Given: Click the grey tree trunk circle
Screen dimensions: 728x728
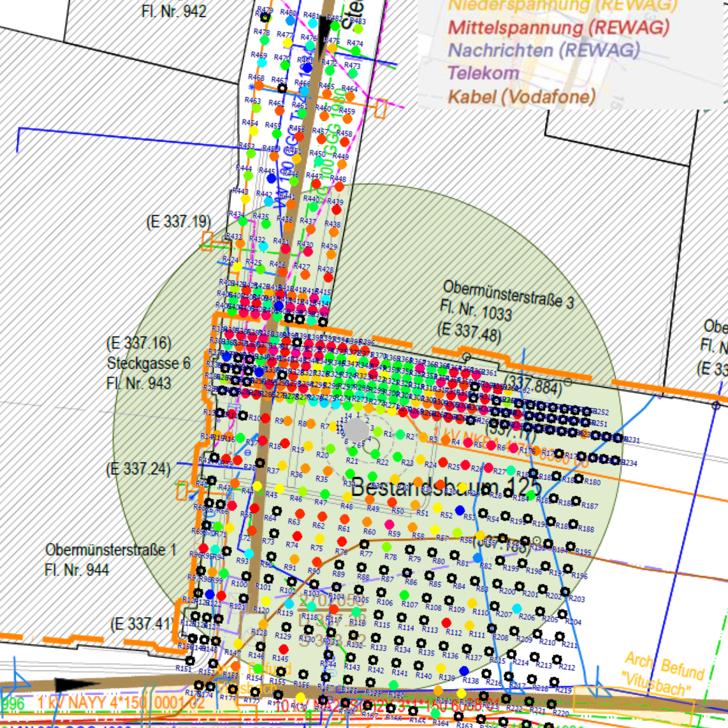Looking at the screenshot, I should point(357,430).
